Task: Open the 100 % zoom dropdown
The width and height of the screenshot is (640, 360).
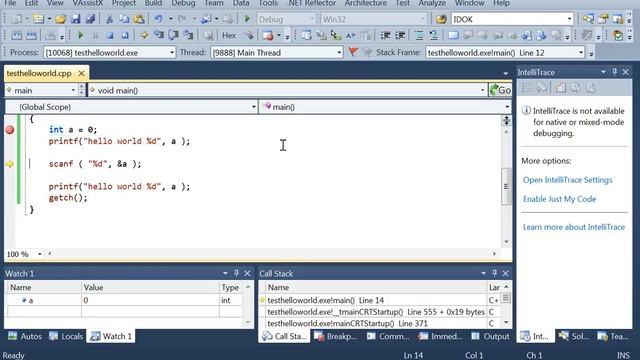Action: (40, 254)
